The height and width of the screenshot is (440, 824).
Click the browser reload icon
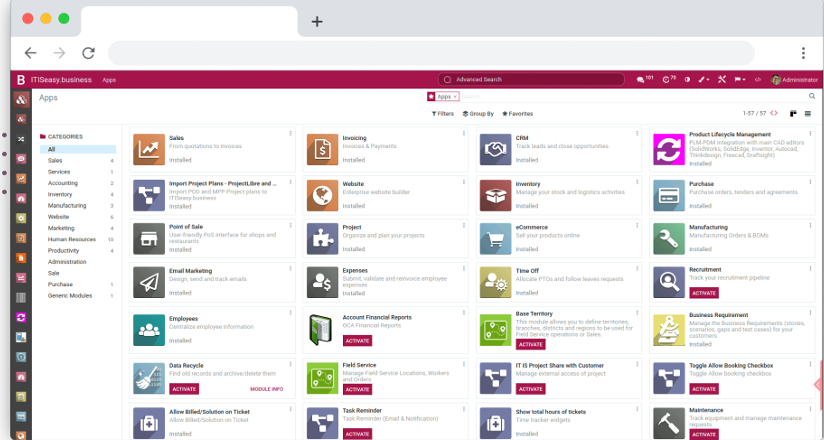pos(88,53)
